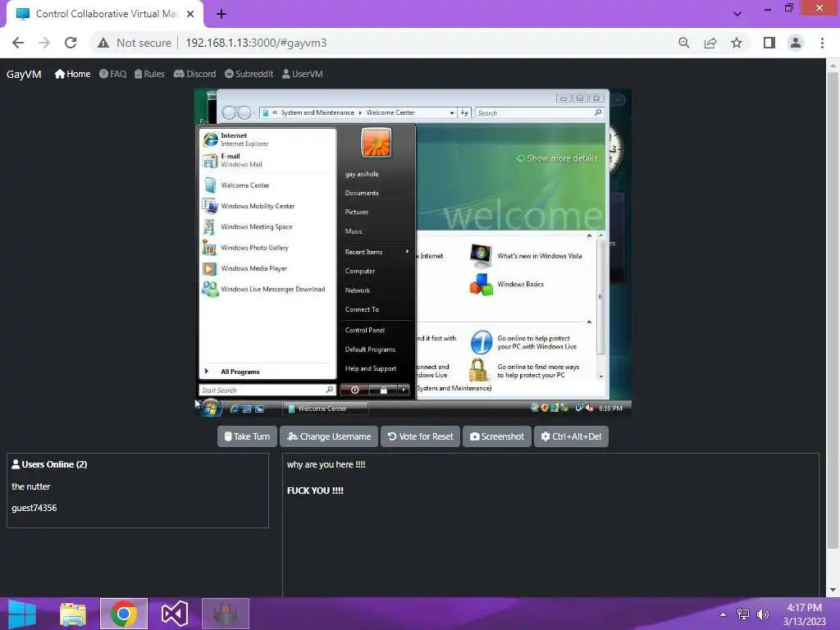The image size is (840, 630).
Task: Expand Show more details in Welcome Center
Action: (557, 158)
